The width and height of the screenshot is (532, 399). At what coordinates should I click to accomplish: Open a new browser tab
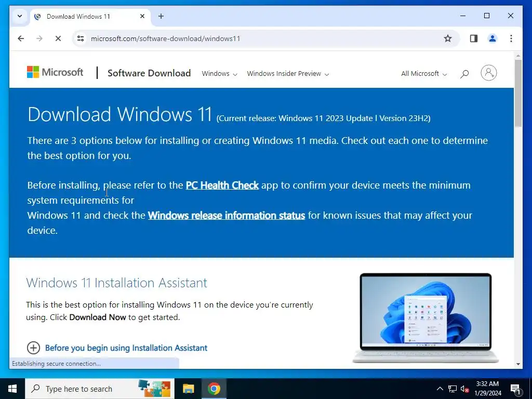click(x=161, y=16)
